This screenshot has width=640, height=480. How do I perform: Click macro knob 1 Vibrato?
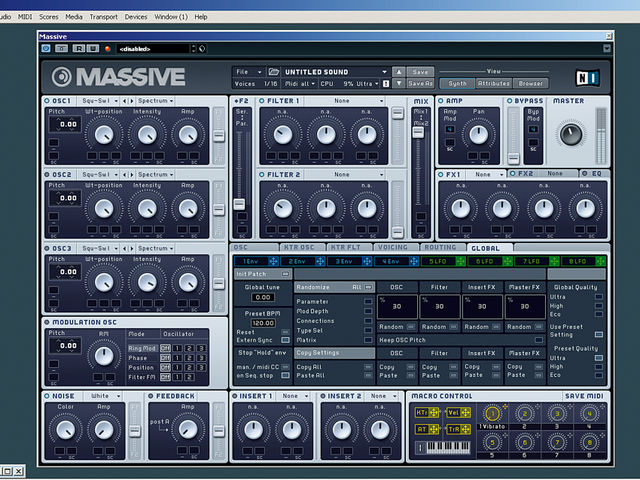click(x=492, y=414)
